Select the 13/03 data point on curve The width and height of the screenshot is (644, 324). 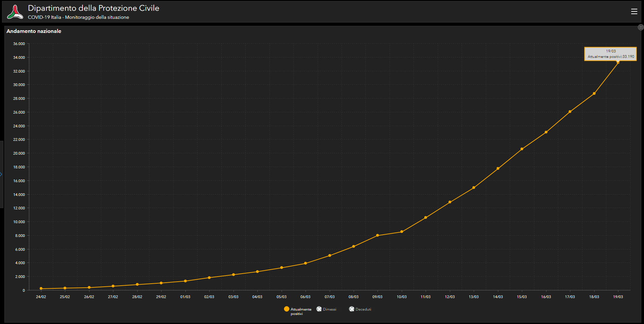pos(474,188)
